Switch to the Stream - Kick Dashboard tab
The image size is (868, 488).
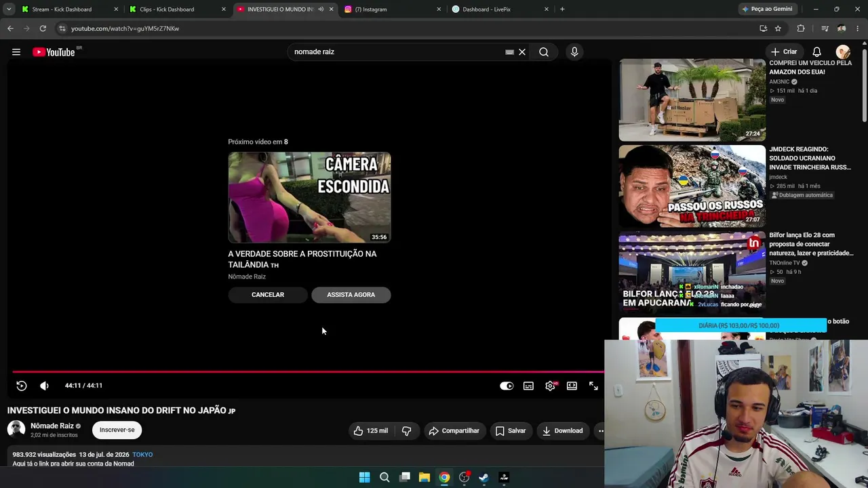69,9
